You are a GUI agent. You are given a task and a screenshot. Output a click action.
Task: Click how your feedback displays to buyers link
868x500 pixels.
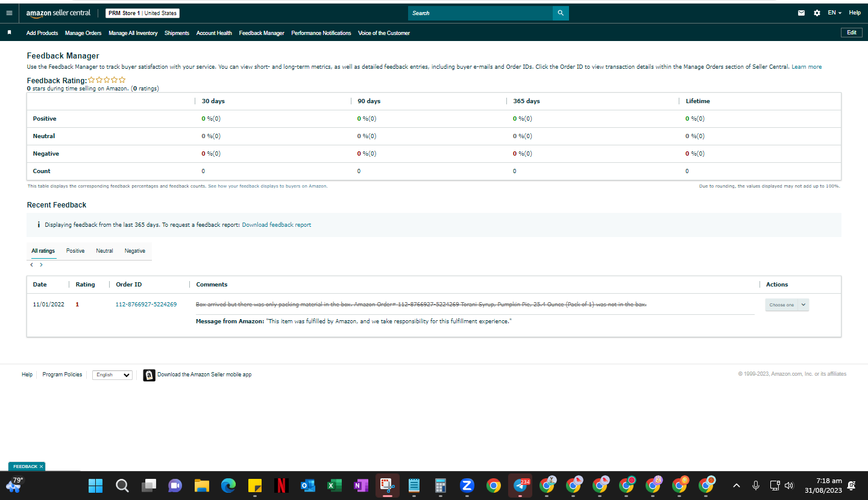268,186
